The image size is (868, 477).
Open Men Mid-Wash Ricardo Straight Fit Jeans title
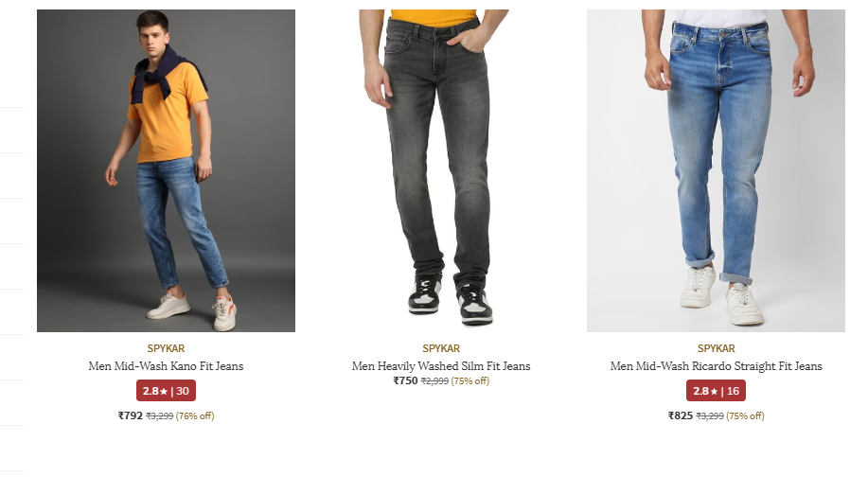click(716, 366)
